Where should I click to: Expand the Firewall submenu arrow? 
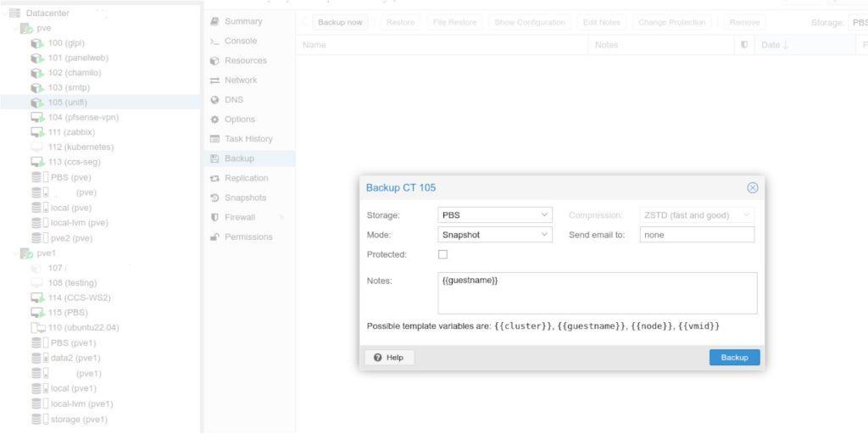281,218
